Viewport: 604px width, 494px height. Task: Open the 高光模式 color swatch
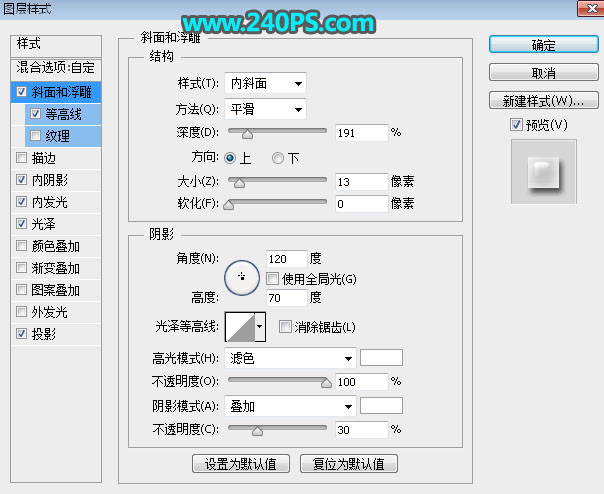(381, 357)
